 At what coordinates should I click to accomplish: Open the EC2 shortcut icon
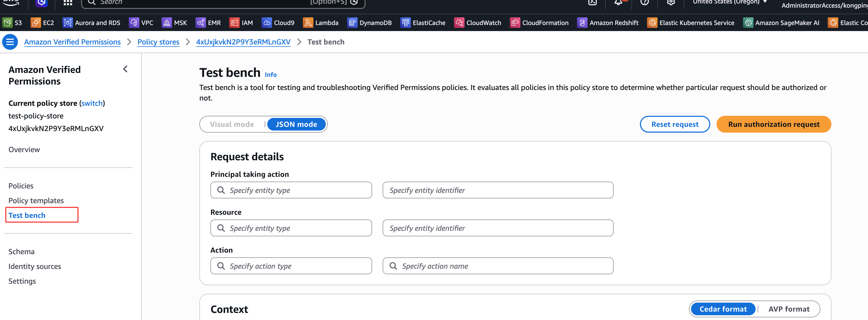point(35,23)
